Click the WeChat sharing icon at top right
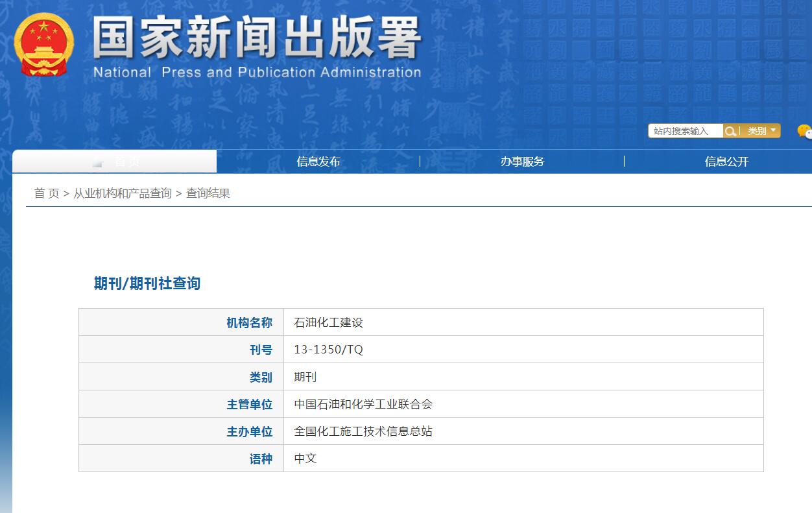Image resolution: width=812 pixels, height=513 pixels. click(x=806, y=132)
